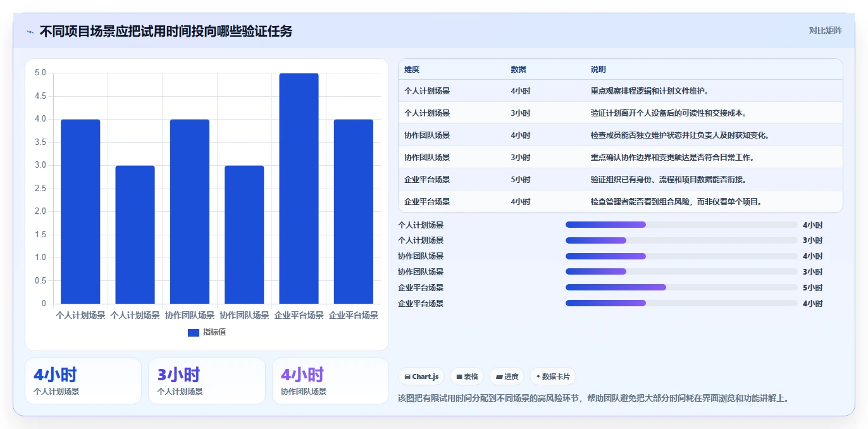This screenshot has width=868, height=429.
Task: Open the 3小时 个人计划场景 stat card
Action: click(x=207, y=381)
